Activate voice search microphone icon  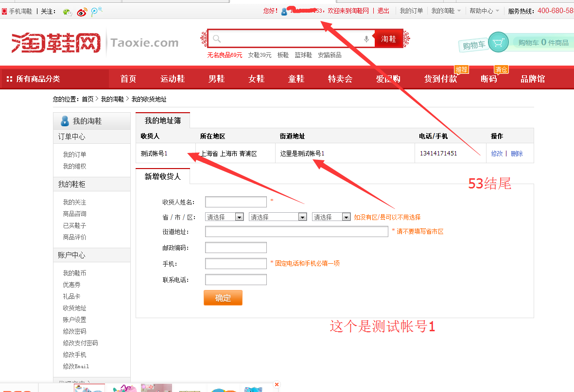coord(366,39)
